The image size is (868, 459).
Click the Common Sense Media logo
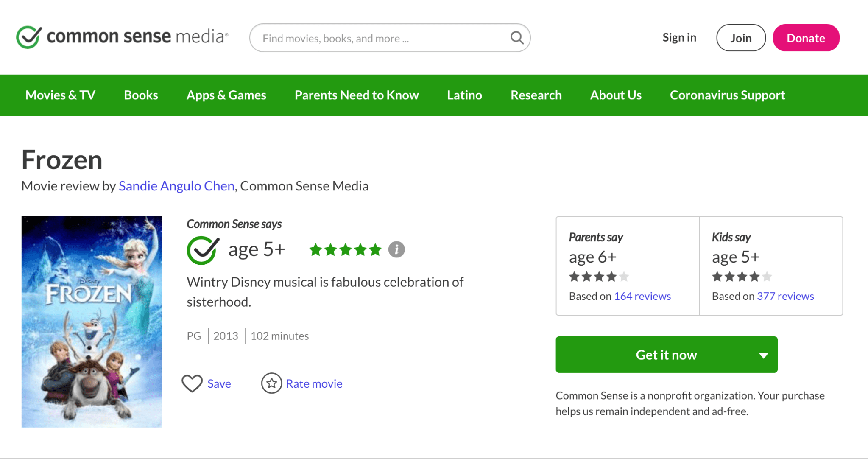[x=122, y=37]
